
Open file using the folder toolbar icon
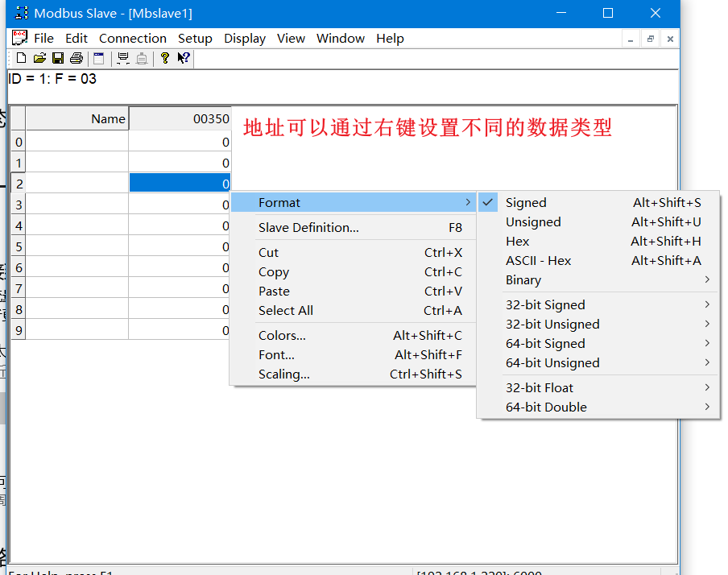pyautogui.click(x=39, y=58)
